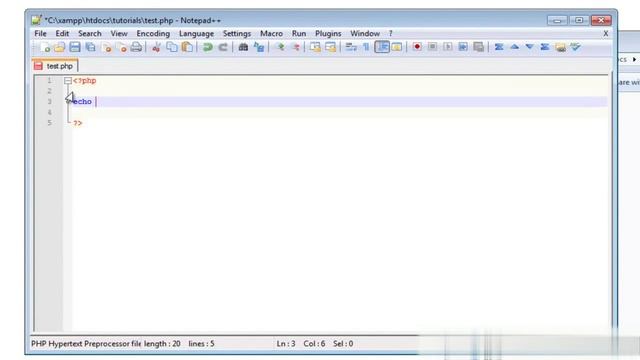Click the checkmark plugin icon at toolbar end
The height and width of the screenshot is (360, 640).
point(576,47)
